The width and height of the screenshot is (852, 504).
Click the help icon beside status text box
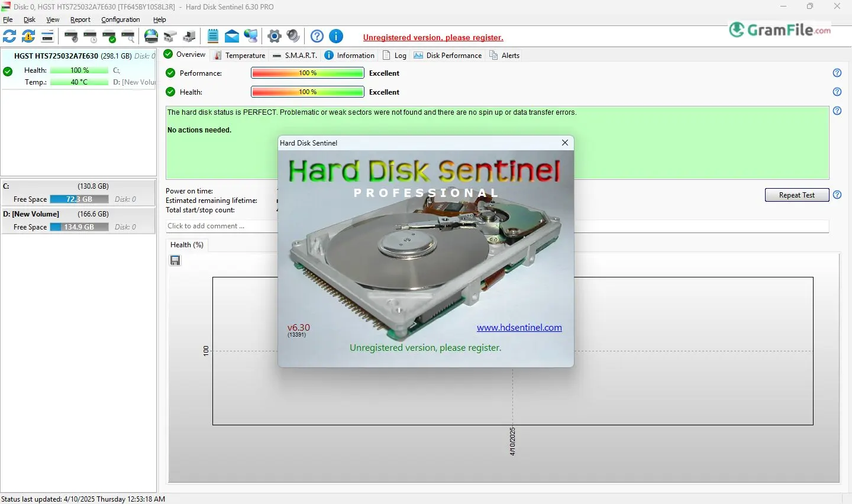(837, 111)
